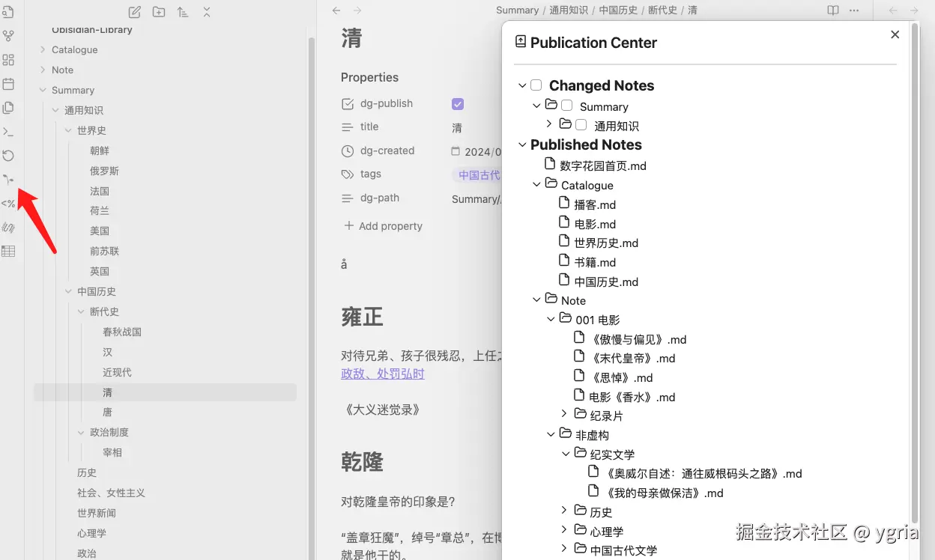This screenshot has width=935, height=560.
Task: Open the 唐 note in sidebar
Action: coord(108,412)
